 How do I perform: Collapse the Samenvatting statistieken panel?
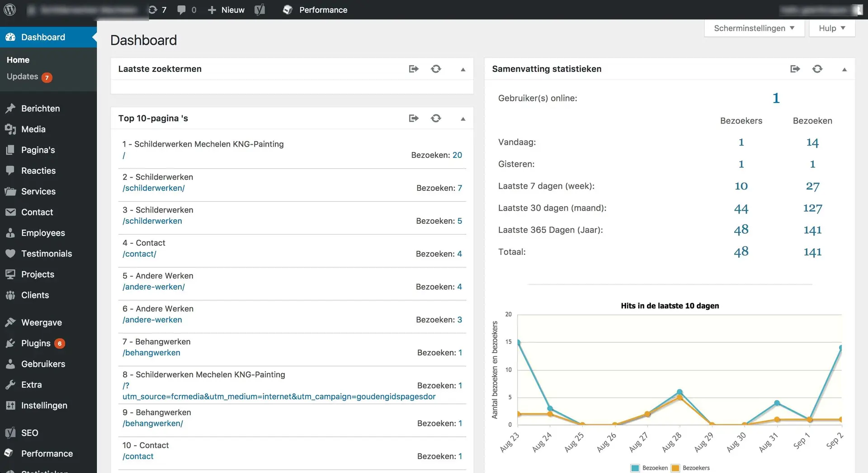844,69
